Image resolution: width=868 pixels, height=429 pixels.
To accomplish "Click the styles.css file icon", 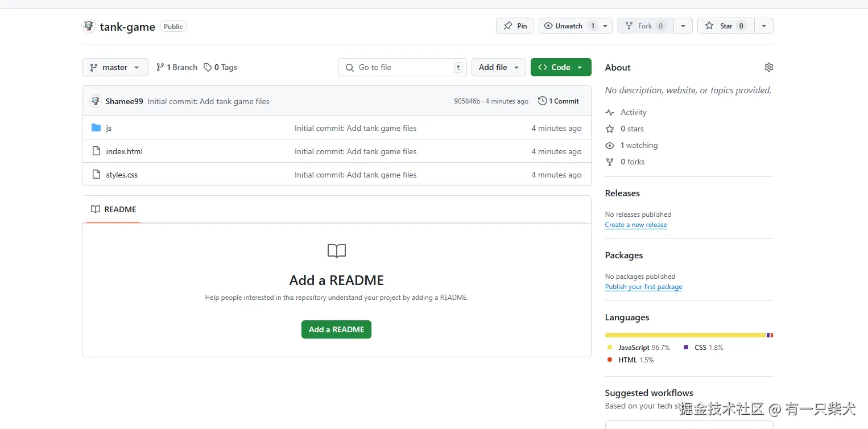I will (96, 175).
